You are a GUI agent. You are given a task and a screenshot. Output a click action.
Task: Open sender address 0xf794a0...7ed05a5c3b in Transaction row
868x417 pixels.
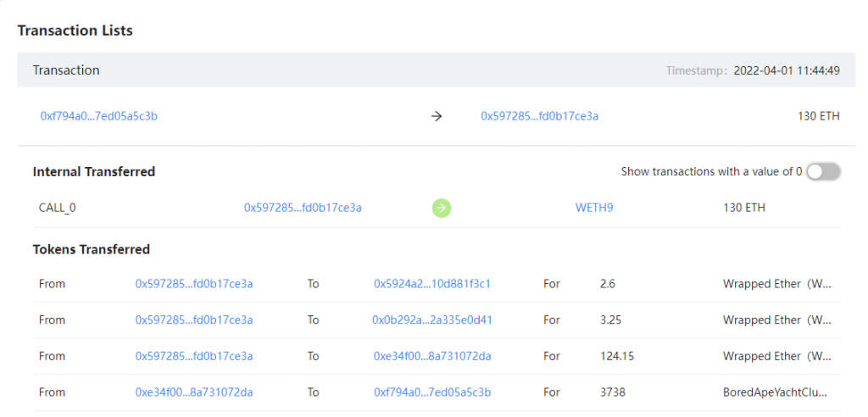99,116
